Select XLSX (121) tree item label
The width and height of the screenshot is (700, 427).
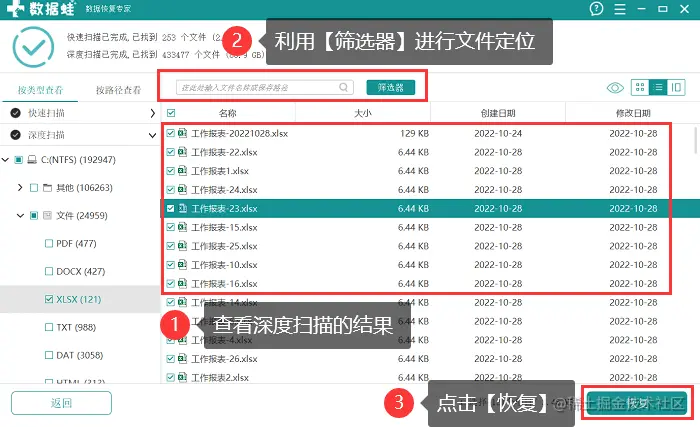click(x=79, y=299)
